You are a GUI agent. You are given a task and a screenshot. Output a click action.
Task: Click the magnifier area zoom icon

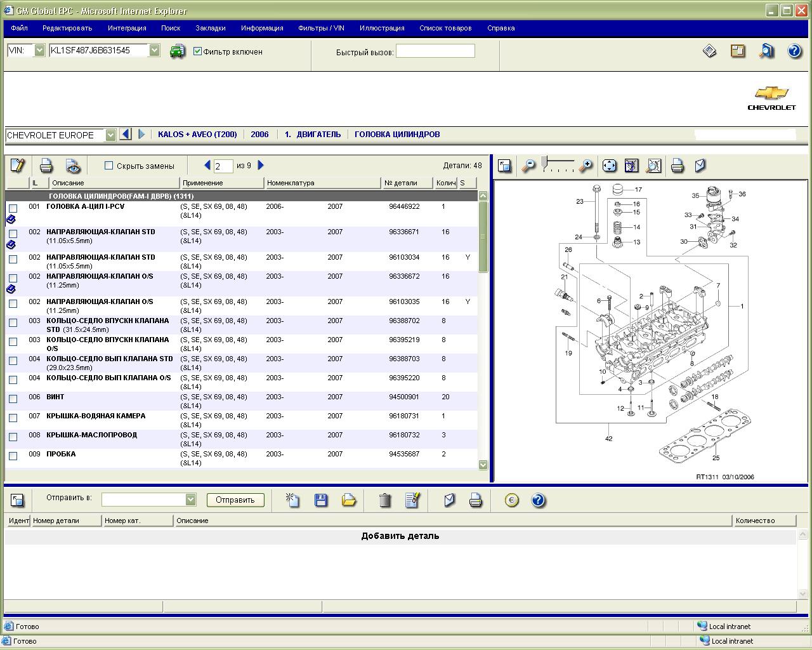click(653, 166)
